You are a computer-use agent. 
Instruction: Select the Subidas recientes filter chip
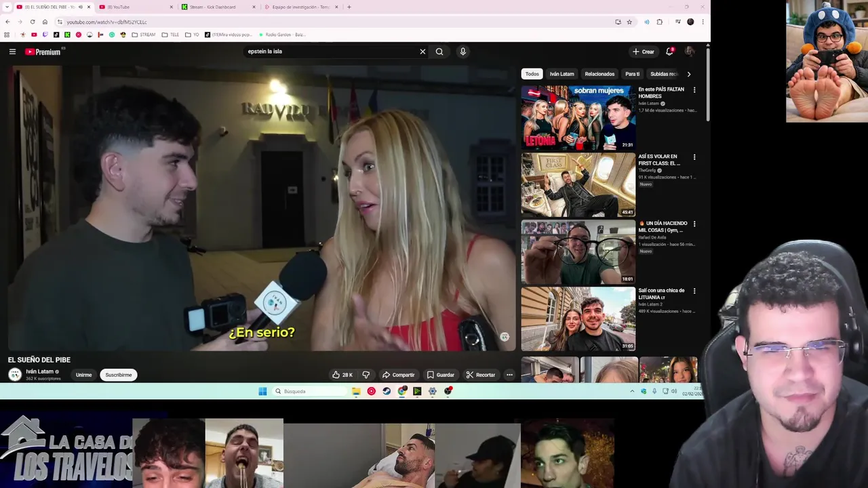[663, 74]
